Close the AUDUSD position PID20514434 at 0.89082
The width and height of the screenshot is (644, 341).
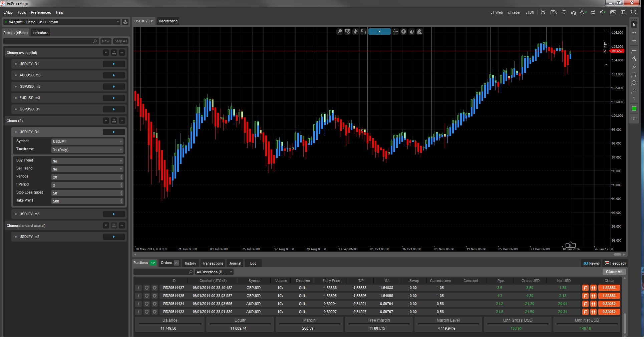(609, 304)
